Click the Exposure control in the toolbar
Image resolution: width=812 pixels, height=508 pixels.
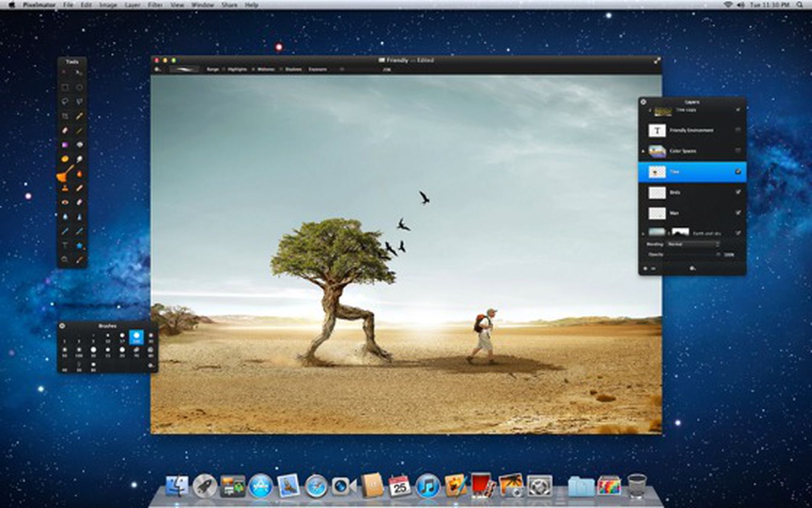click(x=318, y=69)
